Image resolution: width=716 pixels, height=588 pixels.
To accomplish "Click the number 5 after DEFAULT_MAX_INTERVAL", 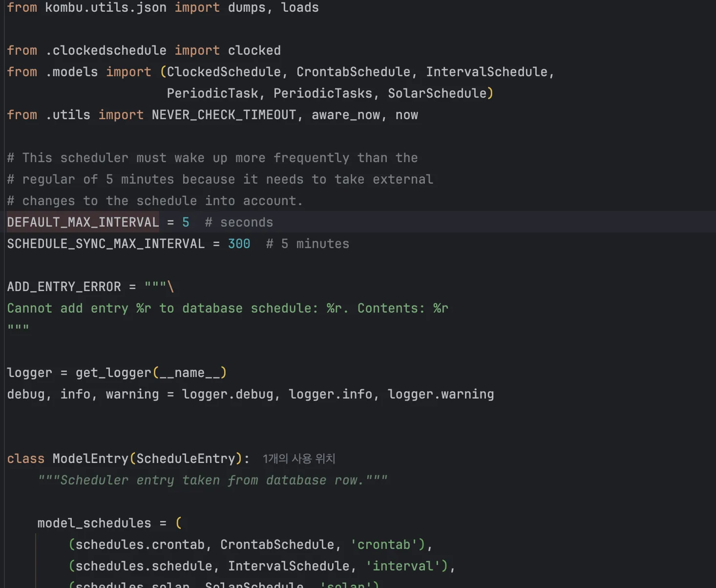I will click(186, 222).
